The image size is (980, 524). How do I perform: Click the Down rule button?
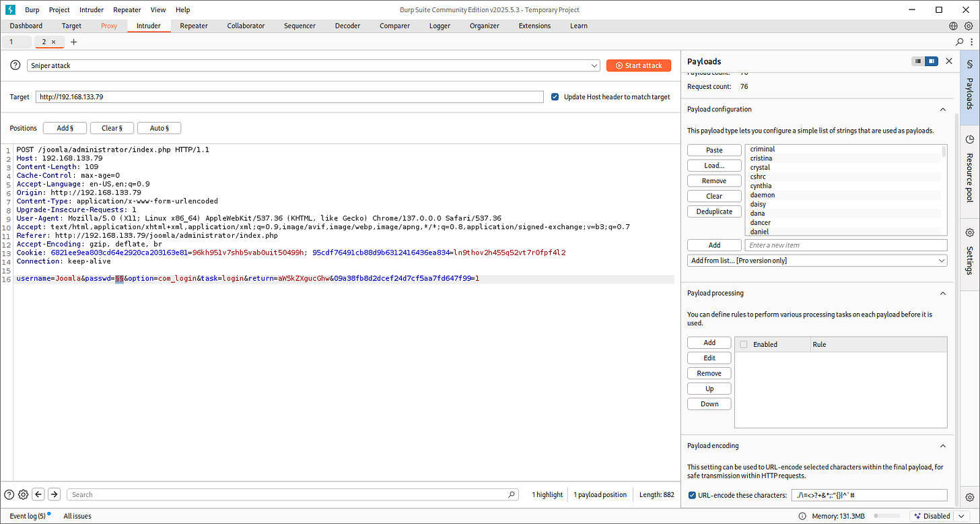pos(709,404)
